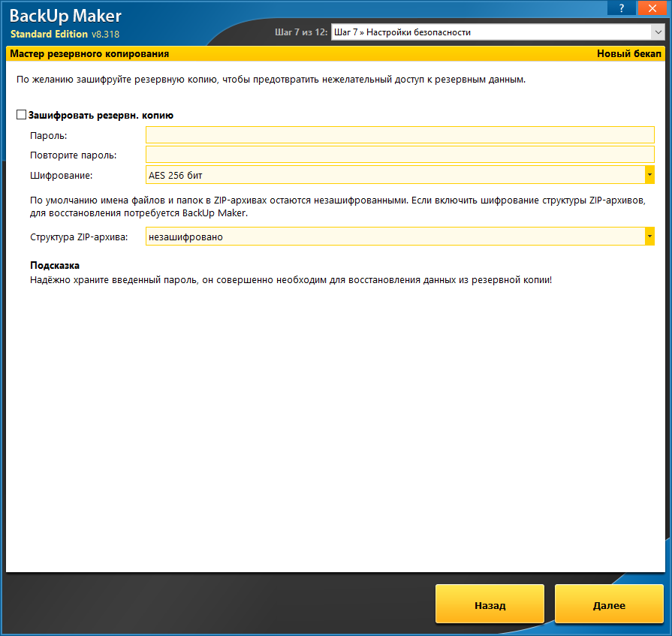
Task: Click the Структура ZIP-архива: field label
Action: coord(79,237)
